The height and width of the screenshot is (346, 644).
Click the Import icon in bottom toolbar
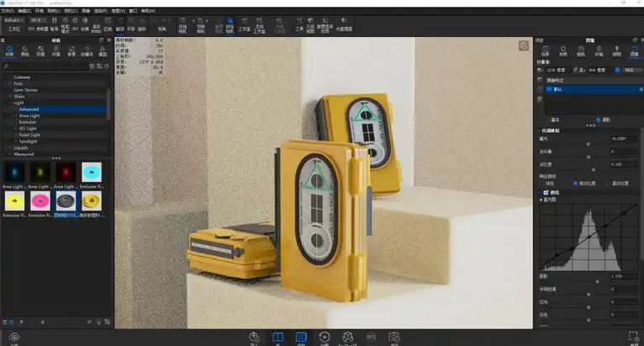click(254, 338)
